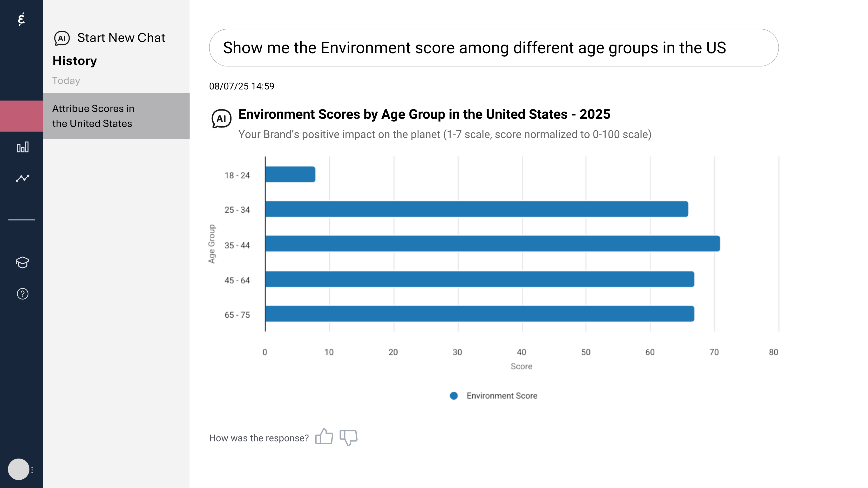The width and height of the screenshot is (868, 488).
Task: Click the app logo at top of sidebar
Action: [21, 19]
